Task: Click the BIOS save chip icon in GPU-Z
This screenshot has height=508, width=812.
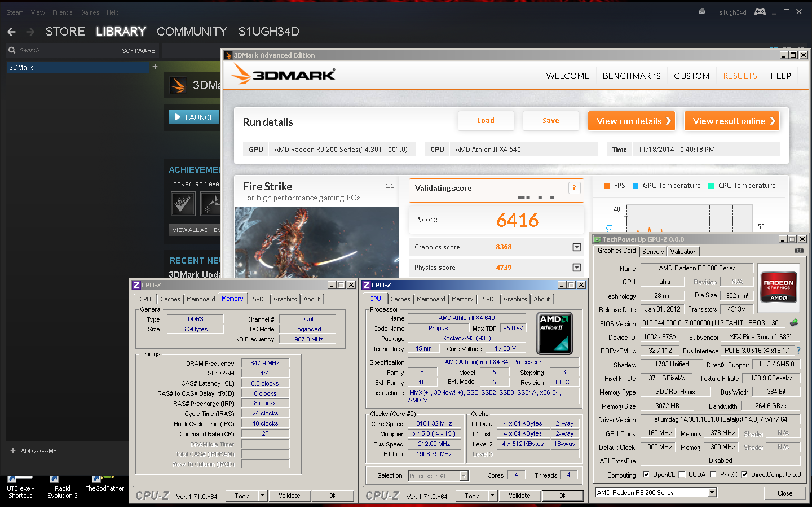Action: 794,323
